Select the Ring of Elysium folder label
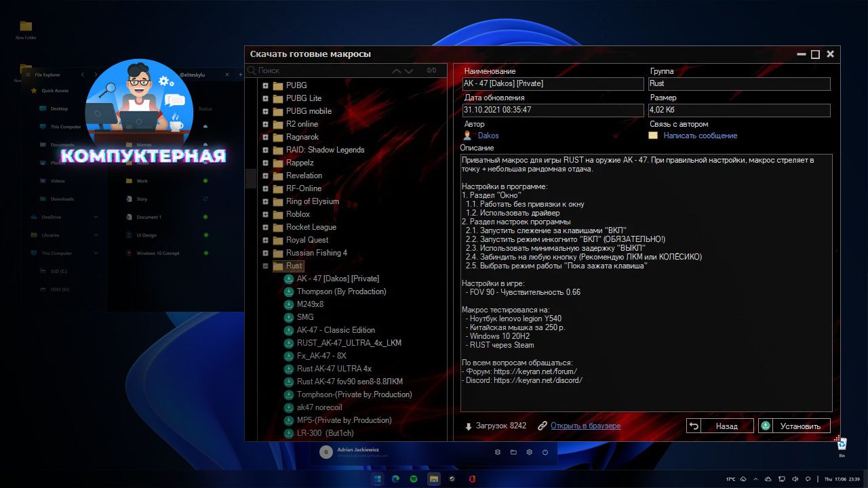 click(313, 201)
